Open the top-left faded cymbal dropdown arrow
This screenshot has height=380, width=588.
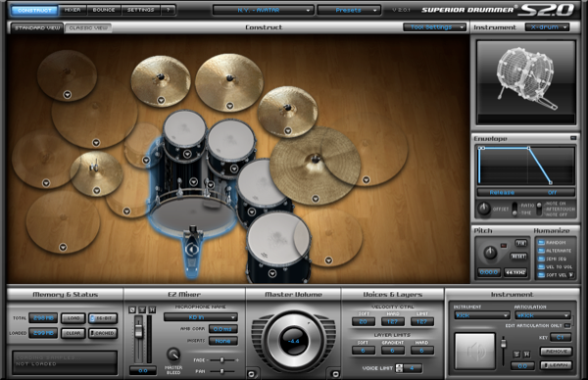click(67, 95)
